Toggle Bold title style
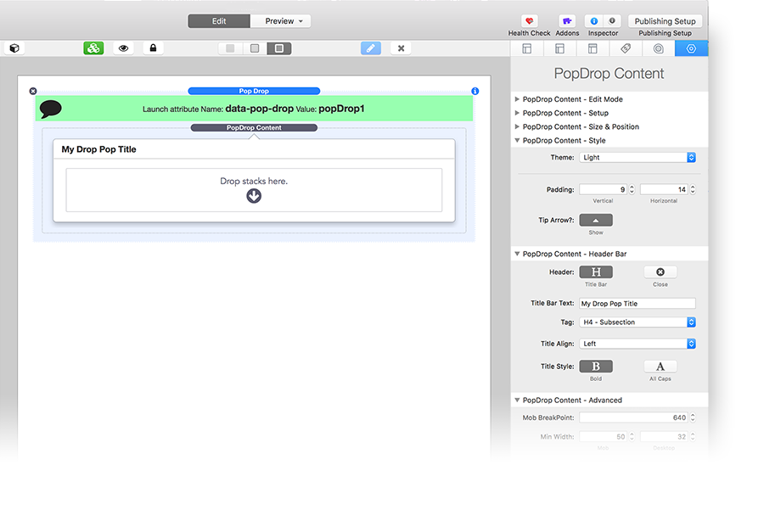Image resolution: width=764 pixels, height=532 pixels. [595, 367]
